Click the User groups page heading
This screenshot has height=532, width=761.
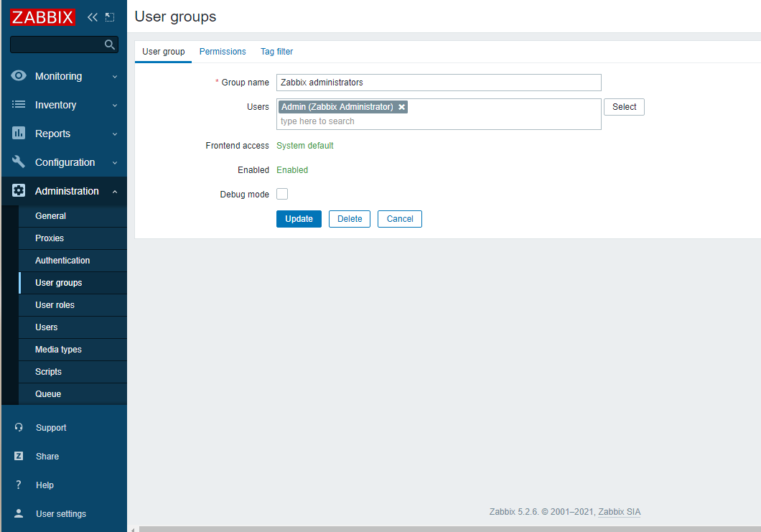(175, 17)
